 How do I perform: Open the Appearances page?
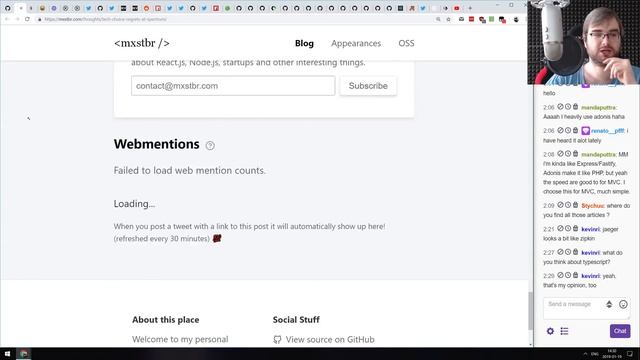pos(356,43)
